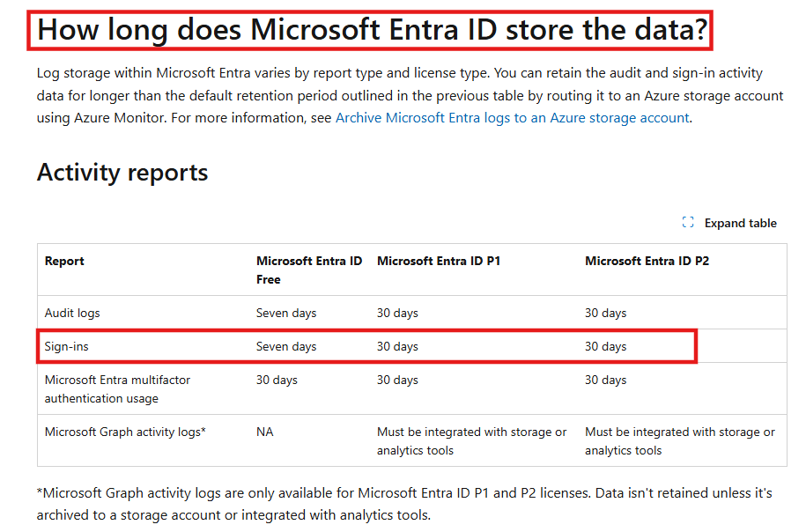Click the Audit logs row label
The image size is (806, 532).
pos(72,313)
